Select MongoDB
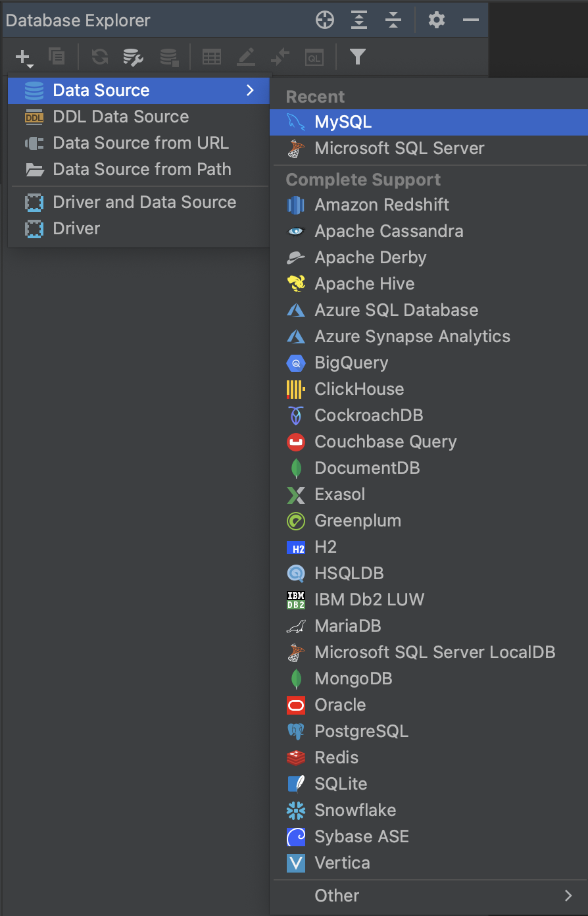The image size is (588, 916). tap(429, 678)
